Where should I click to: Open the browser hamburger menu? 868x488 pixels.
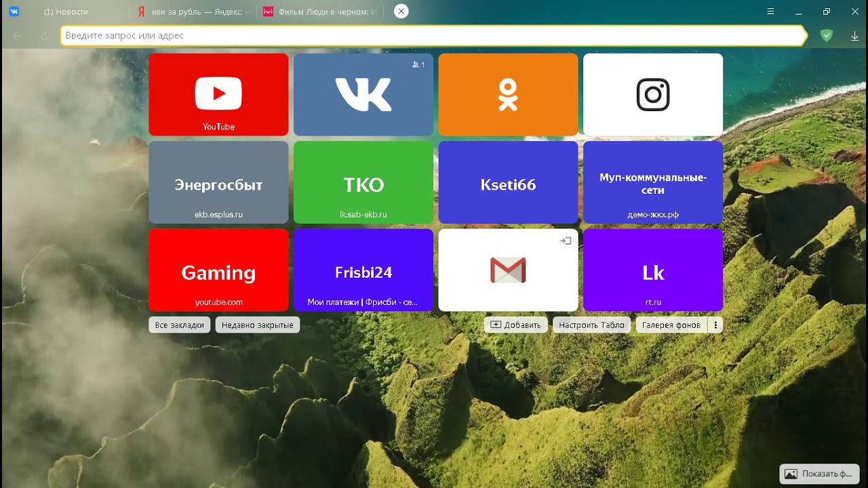pos(770,12)
